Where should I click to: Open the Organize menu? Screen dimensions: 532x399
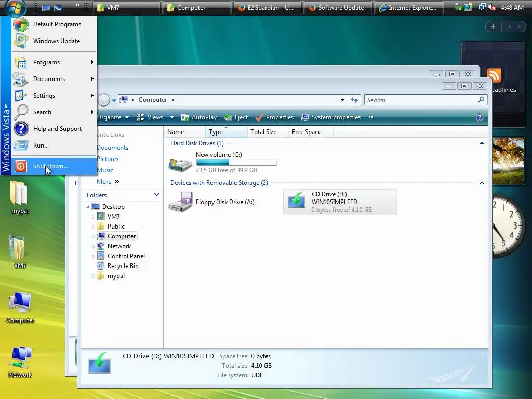click(x=113, y=117)
